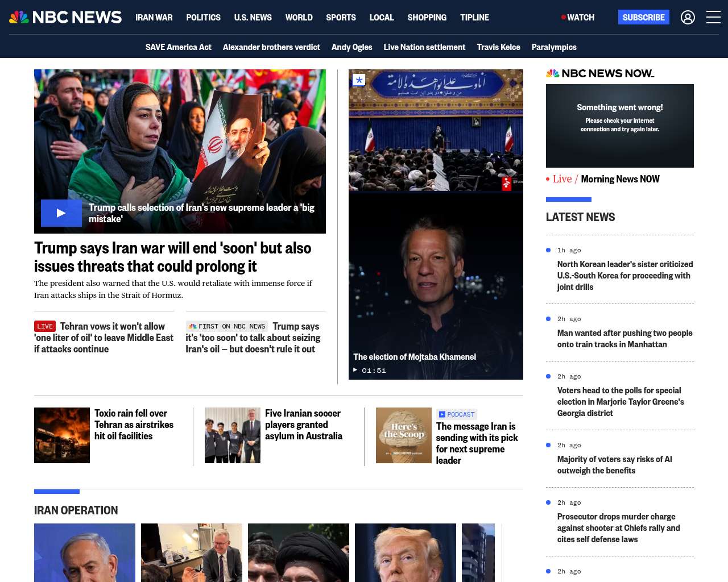Click the red LIVE badge by Tehran story
The width and height of the screenshot is (728, 582).
pos(45,326)
